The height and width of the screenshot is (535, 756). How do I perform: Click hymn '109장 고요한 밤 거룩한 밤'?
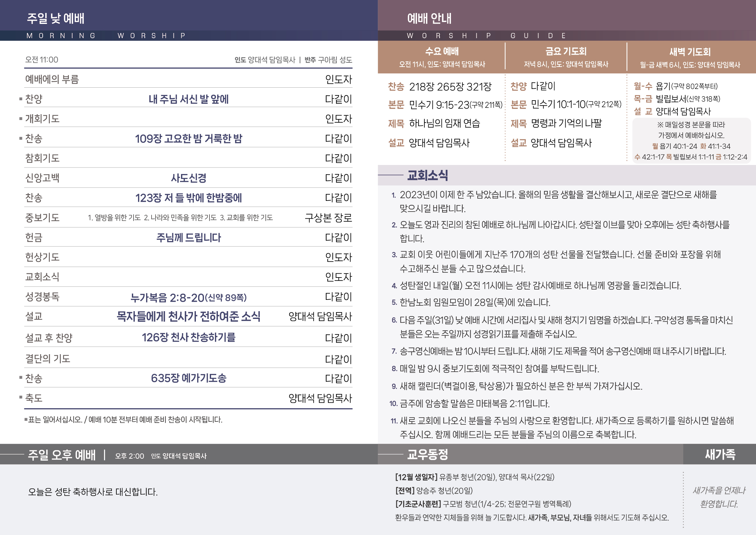[188, 138]
